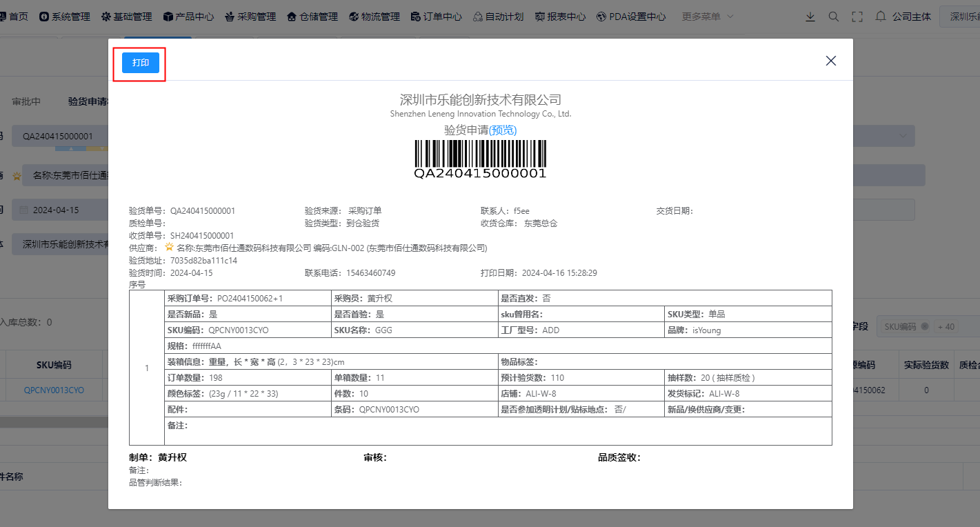This screenshot has height=527, width=980.
Task: Select 采购管理 in the navigation bar
Action: [x=250, y=17]
